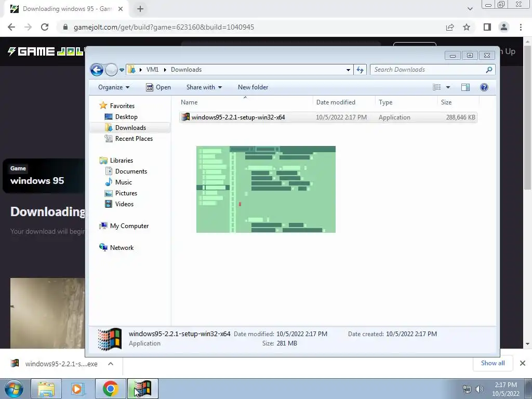
Task: Expand the address bar history dropdown
Action: pyautogui.click(x=348, y=70)
